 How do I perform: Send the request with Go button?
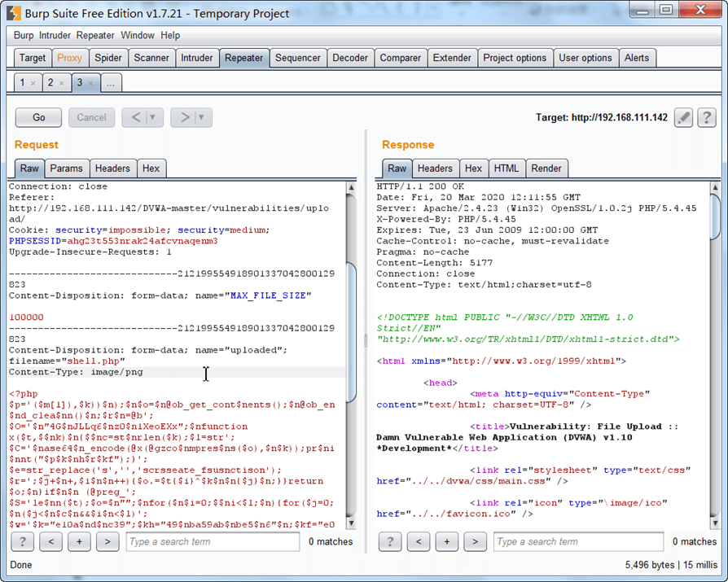[x=38, y=117]
